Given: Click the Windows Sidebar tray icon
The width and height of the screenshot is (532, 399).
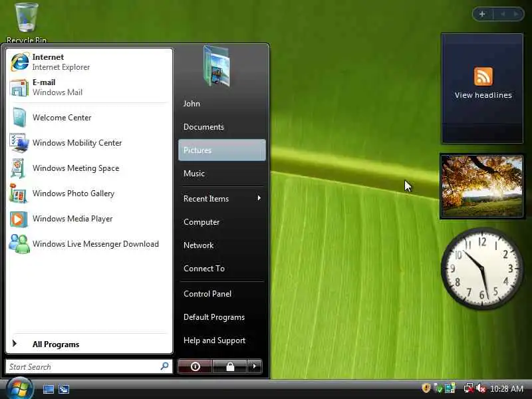Looking at the screenshot, I should click(x=450, y=388).
